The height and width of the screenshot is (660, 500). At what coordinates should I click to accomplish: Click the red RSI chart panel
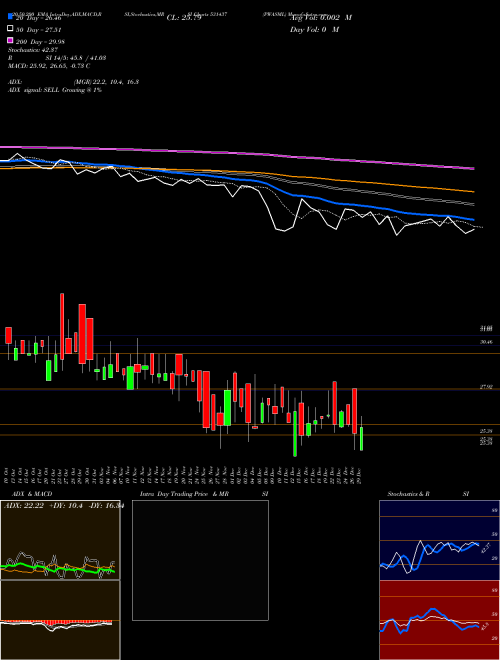click(x=439, y=620)
